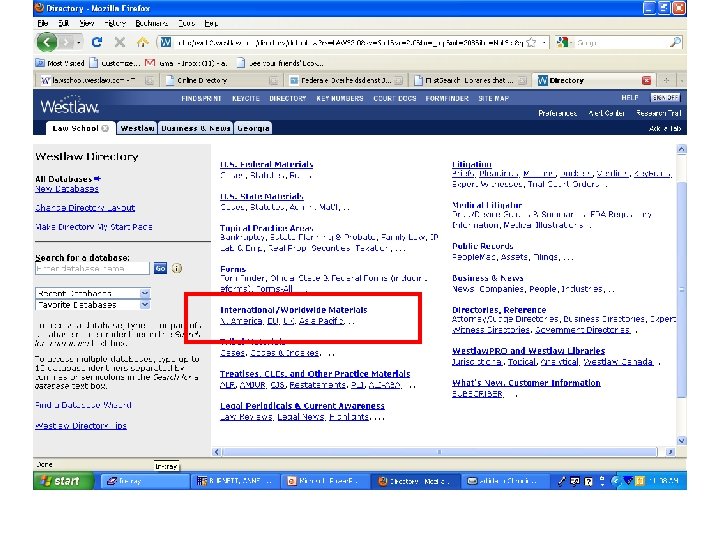Click the search magnifier in the Google box
The height and width of the screenshot is (540, 720).
pyautogui.click(x=675, y=43)
